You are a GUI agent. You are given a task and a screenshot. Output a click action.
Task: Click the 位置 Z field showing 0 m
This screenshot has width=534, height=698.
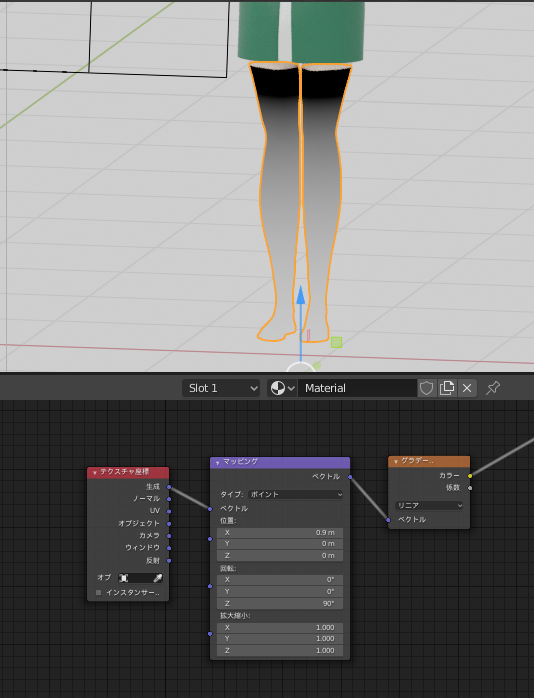pos(280,556)
